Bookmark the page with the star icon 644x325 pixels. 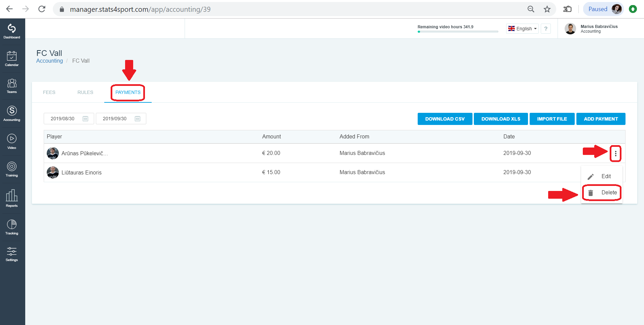547,9
